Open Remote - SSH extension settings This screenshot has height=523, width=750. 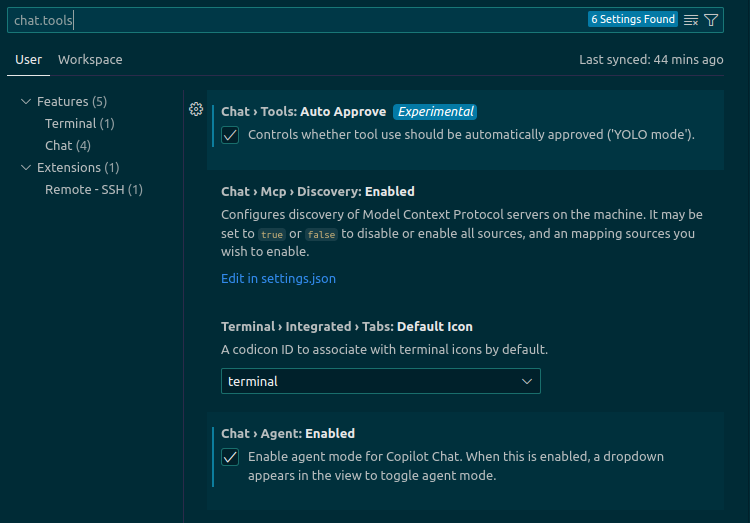[93, 190]
